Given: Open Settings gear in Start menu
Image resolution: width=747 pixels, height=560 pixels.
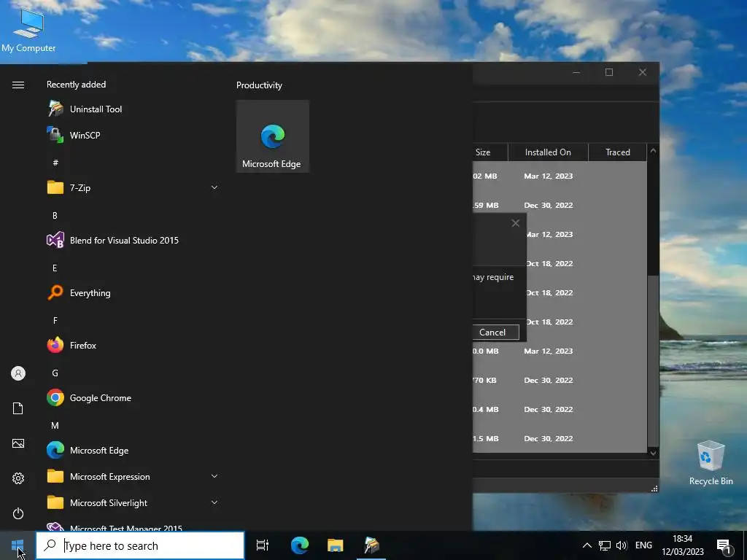Looking at the screenshot, I should pyautogui.click(x=18, y=478).
